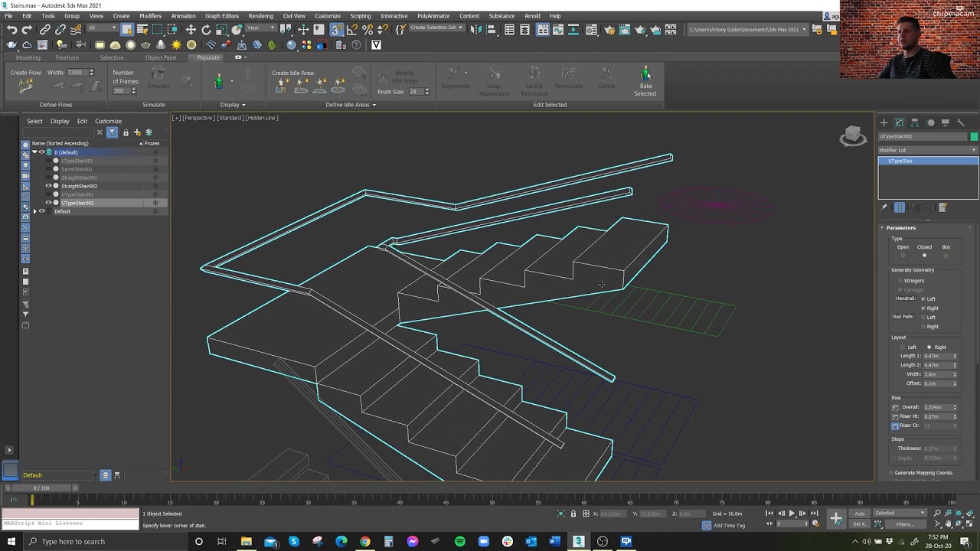This screenshot has height=551, width=980.
Task: Click Configure Modifier Sets icon
Action: tap(942, 207)
